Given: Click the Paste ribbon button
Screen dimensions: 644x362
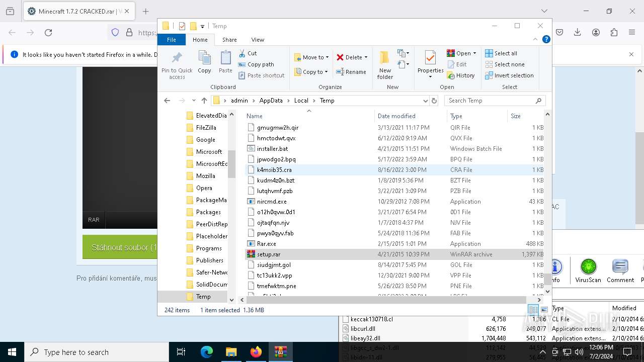Looking at the screenshot, I should (x=225, y=62).
